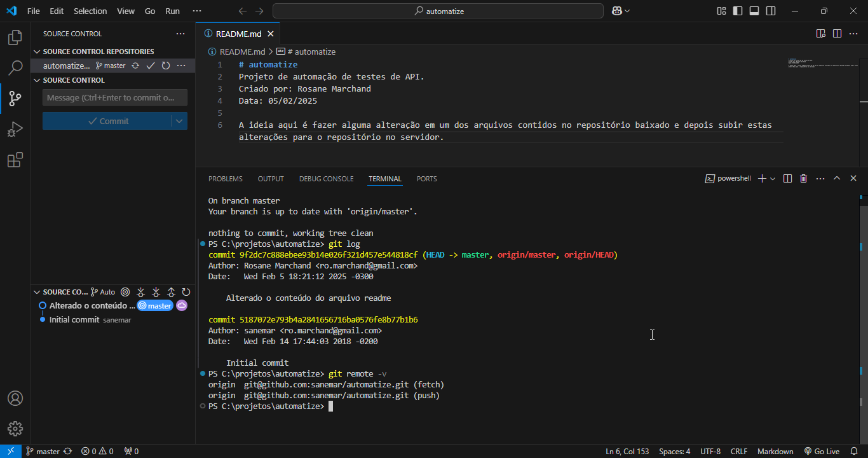This screenshot has width=868, height=458.
Task: Open the Manage gear menu
Action: [x=15, y=429]
